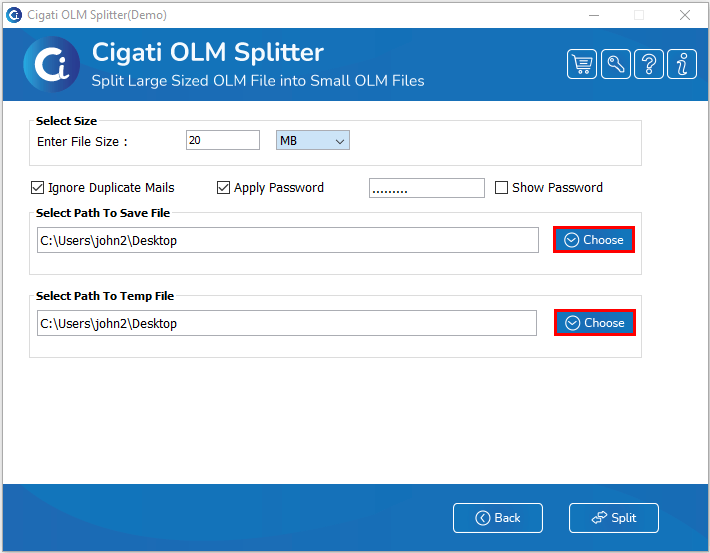Click the key activation icon
The image size is (710, 553).
click(x=615, y=64)
